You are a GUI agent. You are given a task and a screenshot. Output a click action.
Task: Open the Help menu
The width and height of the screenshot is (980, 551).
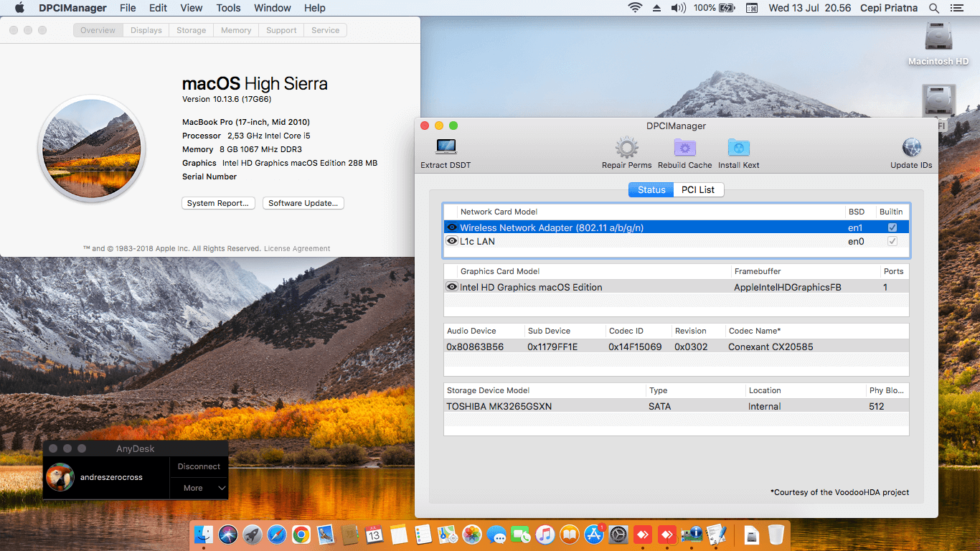pos(314,8)
